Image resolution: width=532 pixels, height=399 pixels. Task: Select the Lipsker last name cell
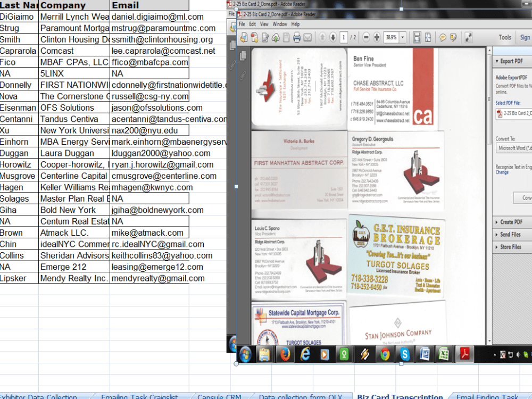click(x=19, y=278)
